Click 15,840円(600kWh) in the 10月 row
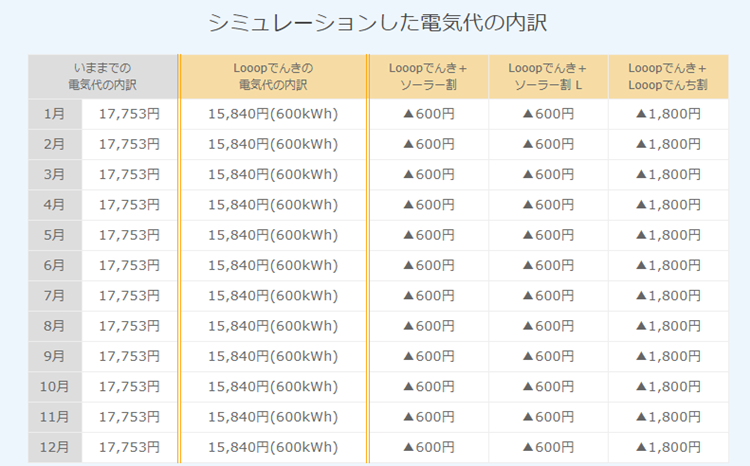The width and height of the screenshot is (750, 466). (x=273, y=387)
